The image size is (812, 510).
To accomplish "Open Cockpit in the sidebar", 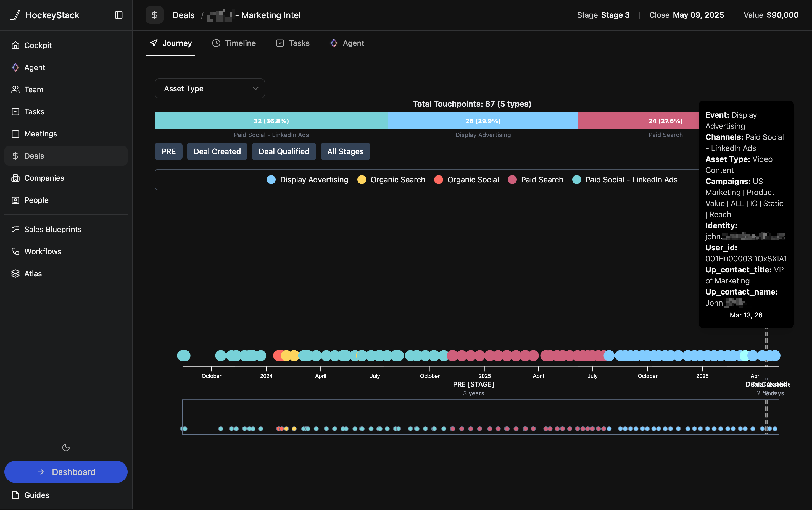I will (x=66, y=45).
